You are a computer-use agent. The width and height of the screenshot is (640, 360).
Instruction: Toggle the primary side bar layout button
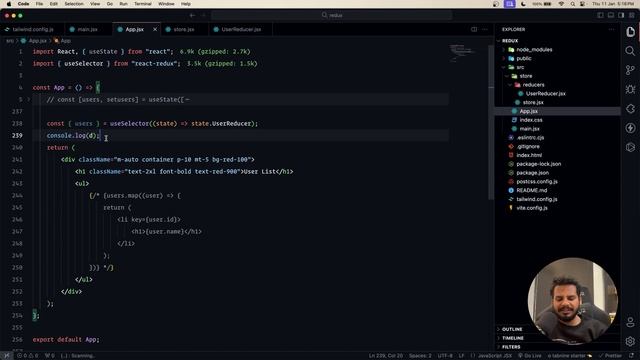[x=600, y=15]
